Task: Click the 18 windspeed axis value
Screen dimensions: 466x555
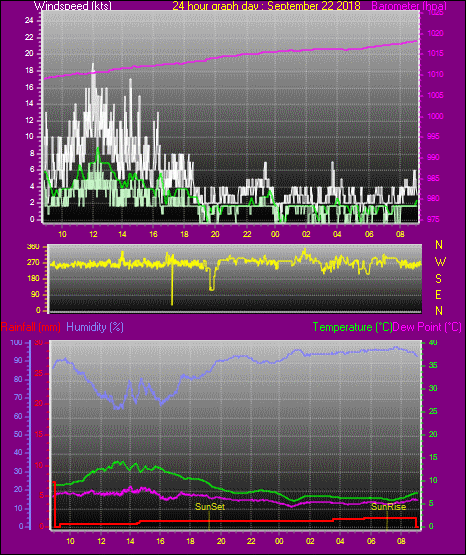Action: tap(29, 70)
